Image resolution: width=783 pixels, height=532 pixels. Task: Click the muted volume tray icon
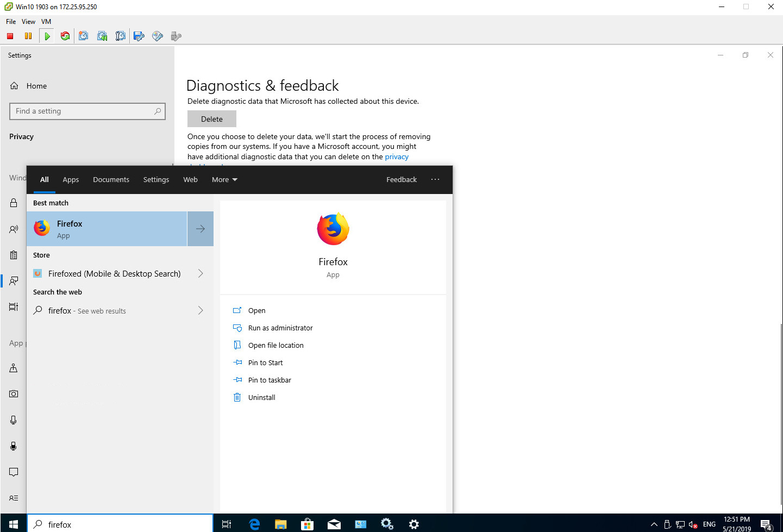point(693,524)
